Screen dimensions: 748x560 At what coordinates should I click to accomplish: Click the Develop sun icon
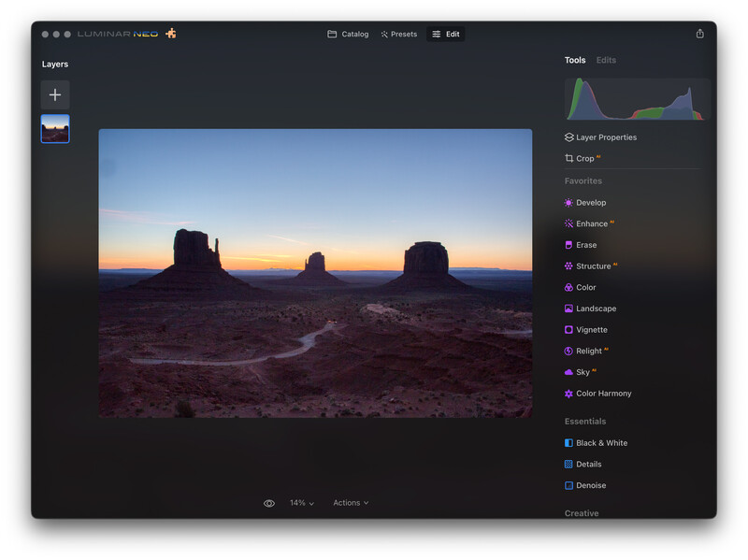pos(568,203)
